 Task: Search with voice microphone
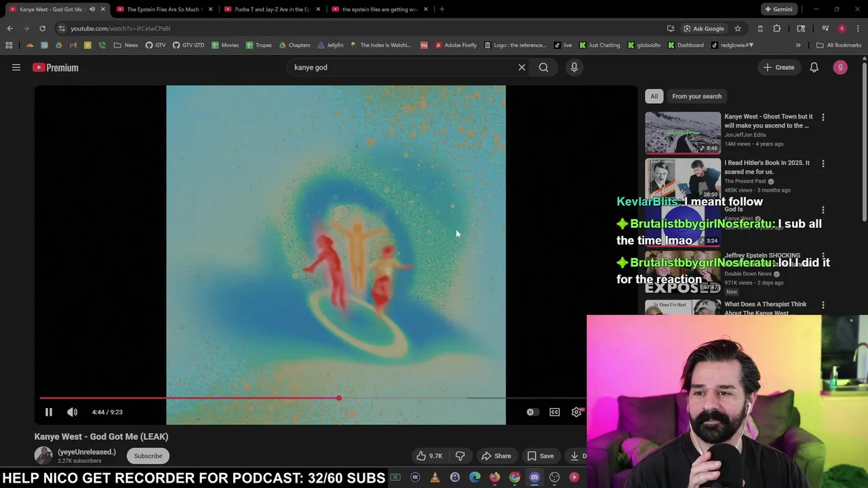click(574, 67)
